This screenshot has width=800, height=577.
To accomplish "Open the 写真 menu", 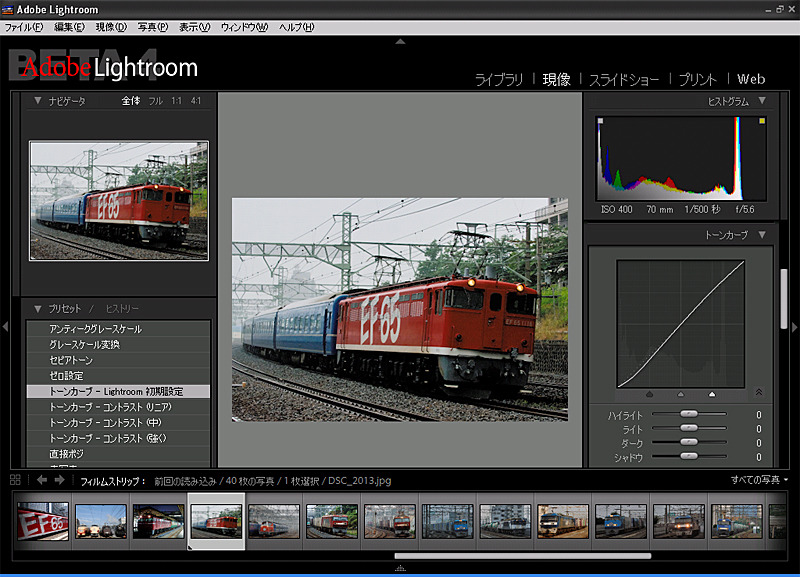I will point(153,27).
